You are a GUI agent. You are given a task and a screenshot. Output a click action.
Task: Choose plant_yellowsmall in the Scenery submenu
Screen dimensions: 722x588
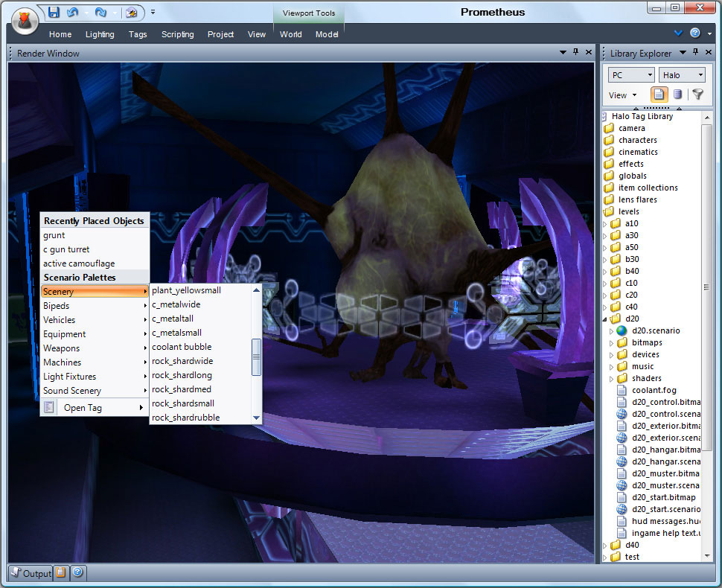[200, 290]
